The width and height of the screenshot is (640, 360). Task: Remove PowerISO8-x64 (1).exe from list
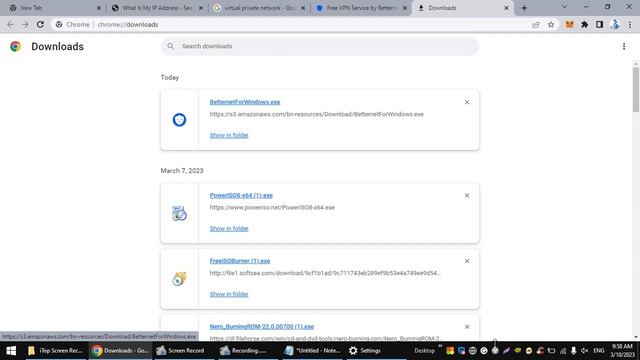click(467, 196)
